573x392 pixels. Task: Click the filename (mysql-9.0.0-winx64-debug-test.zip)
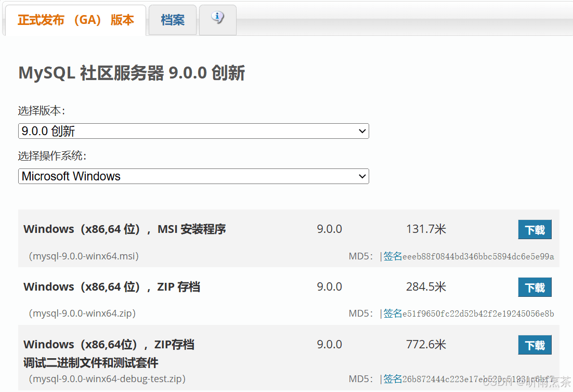pyautogui.click(x=107, y=379)
